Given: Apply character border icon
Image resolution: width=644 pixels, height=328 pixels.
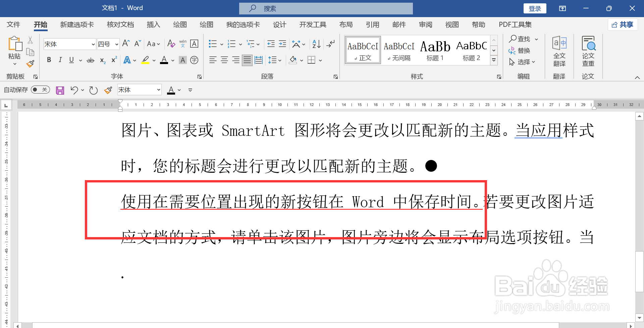Looking at the screenshot, I should pos(194,44).
